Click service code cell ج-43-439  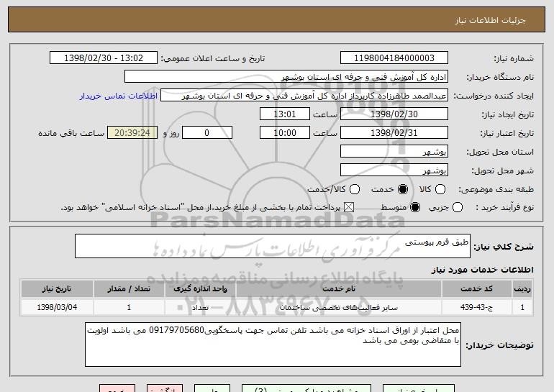[x=476, y=307]
